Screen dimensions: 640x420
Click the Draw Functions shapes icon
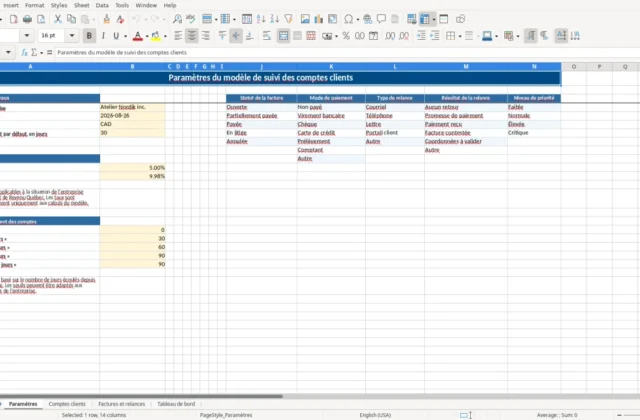460,19
